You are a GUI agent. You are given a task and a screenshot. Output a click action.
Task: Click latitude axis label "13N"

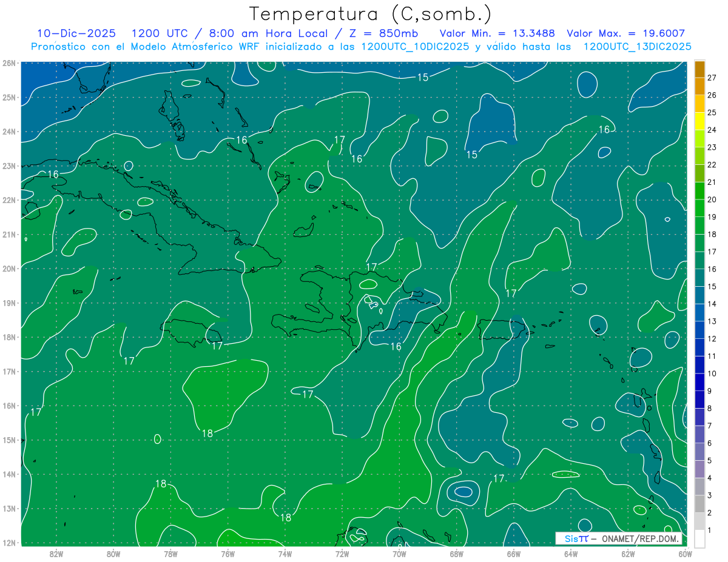click(x=9, y=508)
